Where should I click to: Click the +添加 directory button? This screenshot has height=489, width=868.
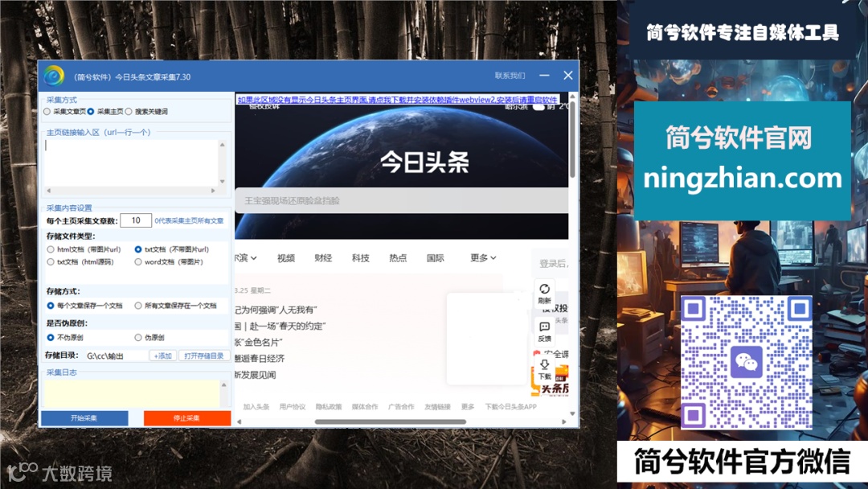point(162,355)
